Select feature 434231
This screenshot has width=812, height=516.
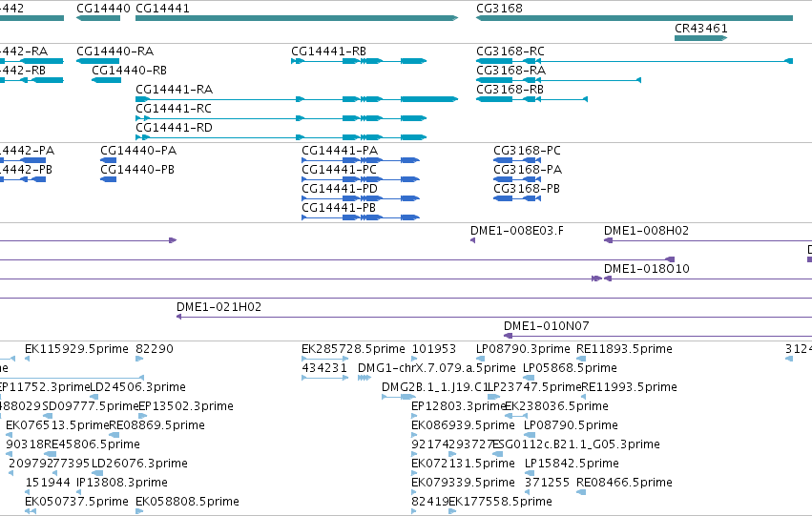pyautogui.click(x=325, y=378)
